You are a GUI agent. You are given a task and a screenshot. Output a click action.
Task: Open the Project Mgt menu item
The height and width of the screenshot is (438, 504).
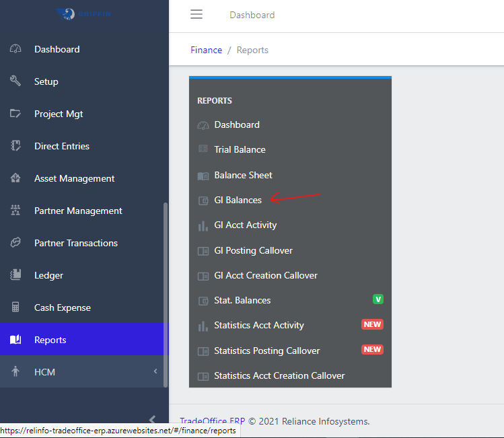pos(84,114)
